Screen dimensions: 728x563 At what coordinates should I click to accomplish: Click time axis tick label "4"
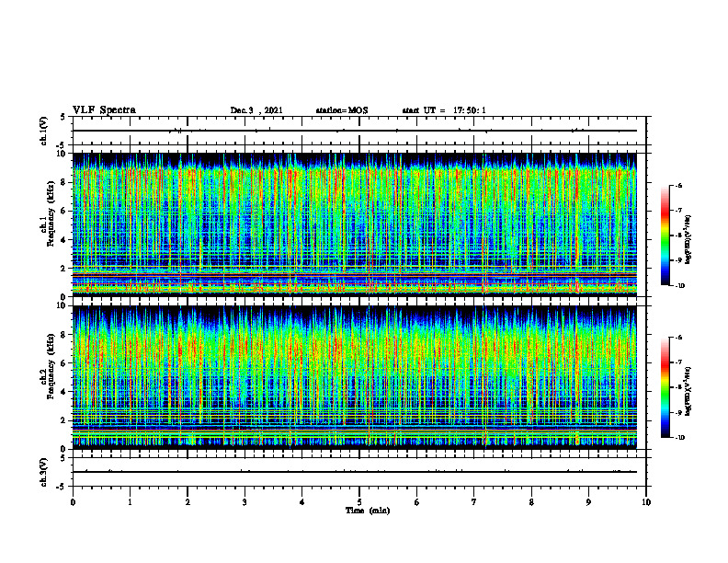coord(302,502)
